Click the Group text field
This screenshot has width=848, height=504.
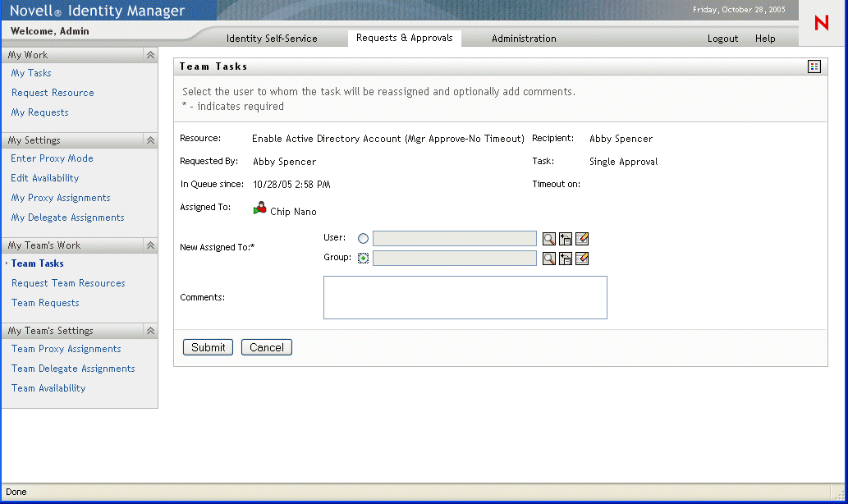pyautogui.click(x=454, y=258)
